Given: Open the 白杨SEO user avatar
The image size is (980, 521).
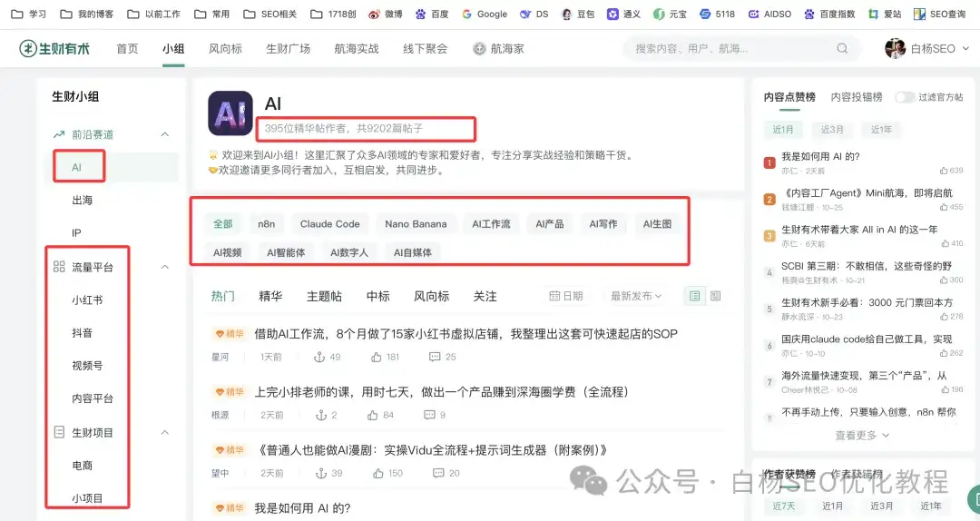Looking at the screenshot, I should click(895, 48).
